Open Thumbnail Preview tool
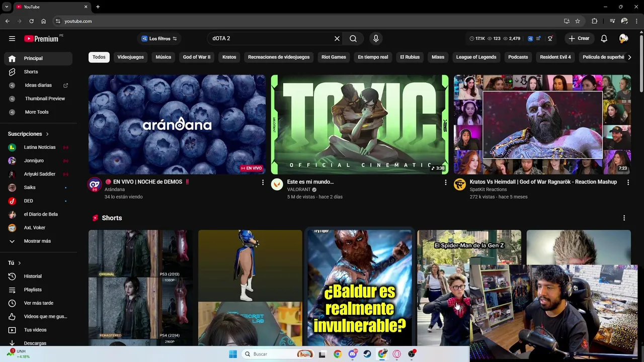This screenshot has width=644, height=362. click(38, 99)
